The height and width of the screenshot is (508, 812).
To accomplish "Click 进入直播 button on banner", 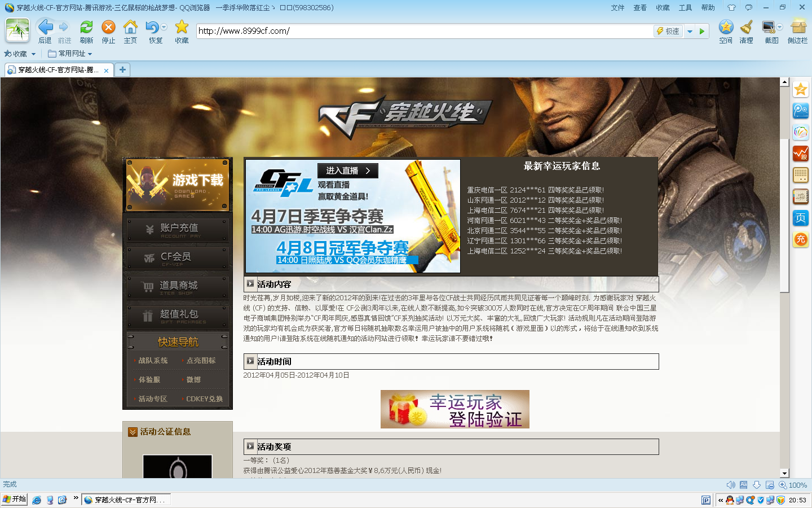I will tap(348, 170).
